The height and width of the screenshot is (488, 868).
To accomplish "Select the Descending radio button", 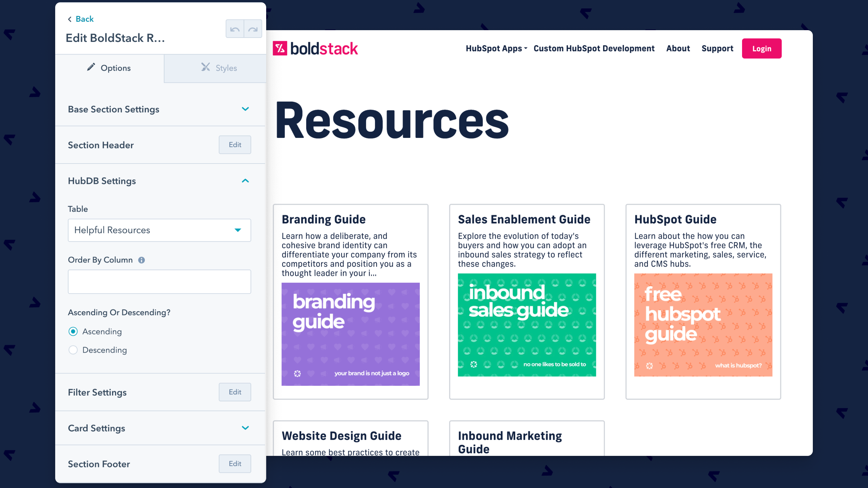I will pyautogui.click(x=73, y=350).
